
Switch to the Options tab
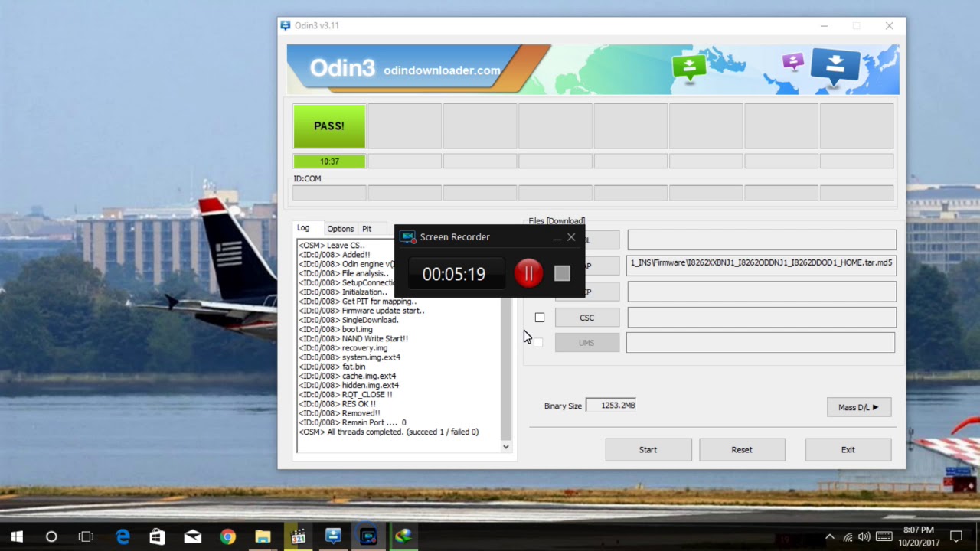[340, 229]
